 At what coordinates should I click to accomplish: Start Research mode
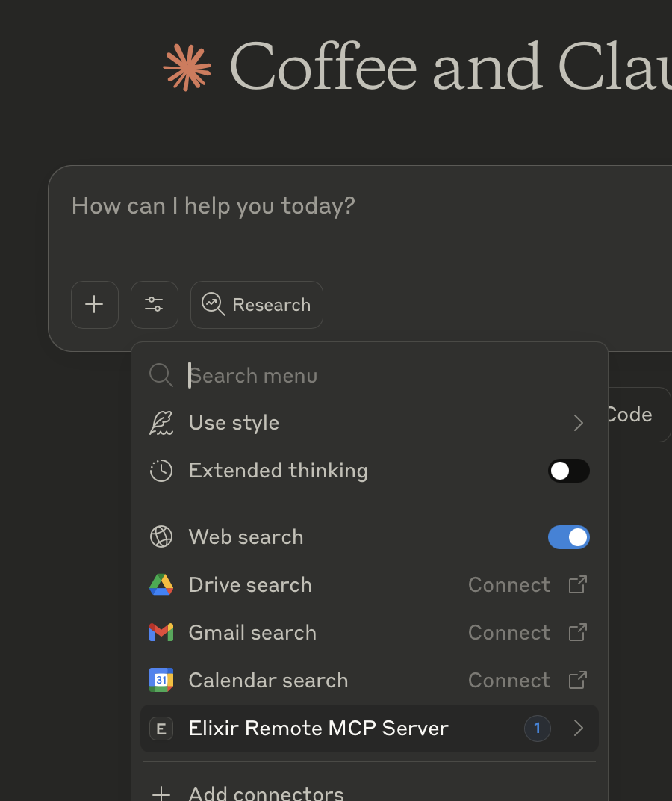[x=256, y=304]
